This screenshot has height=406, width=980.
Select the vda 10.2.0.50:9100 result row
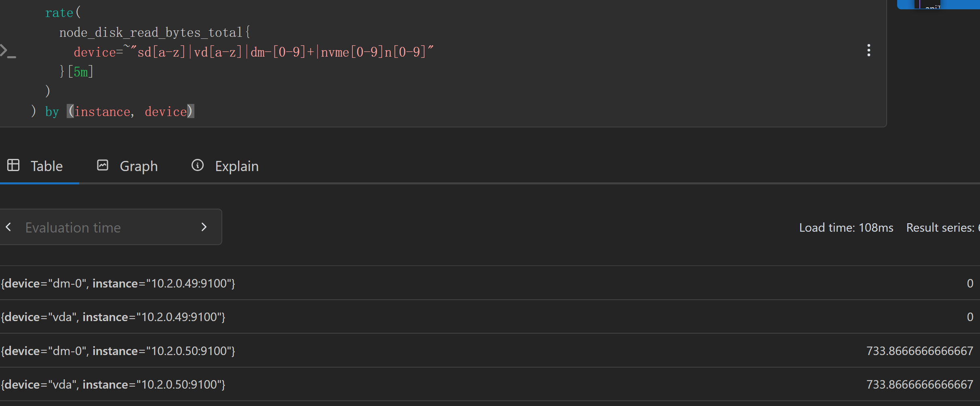coord(490,384)
